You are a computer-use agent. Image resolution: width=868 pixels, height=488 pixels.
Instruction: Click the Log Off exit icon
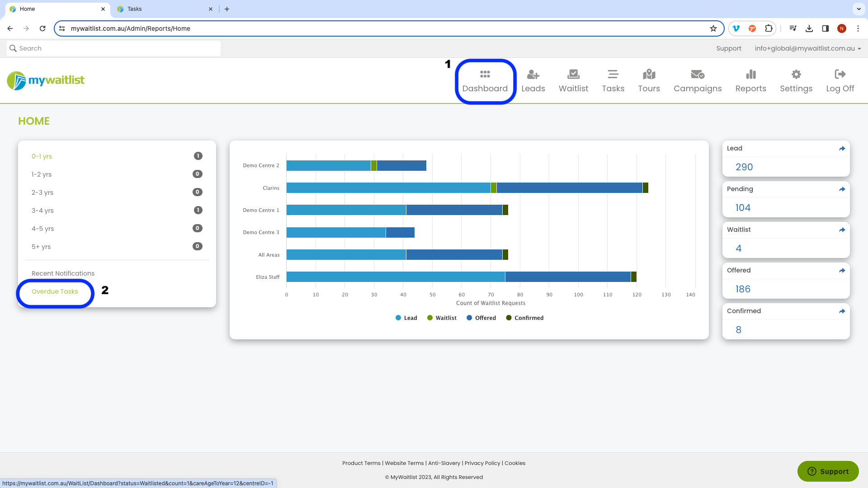tap(840, 74)
